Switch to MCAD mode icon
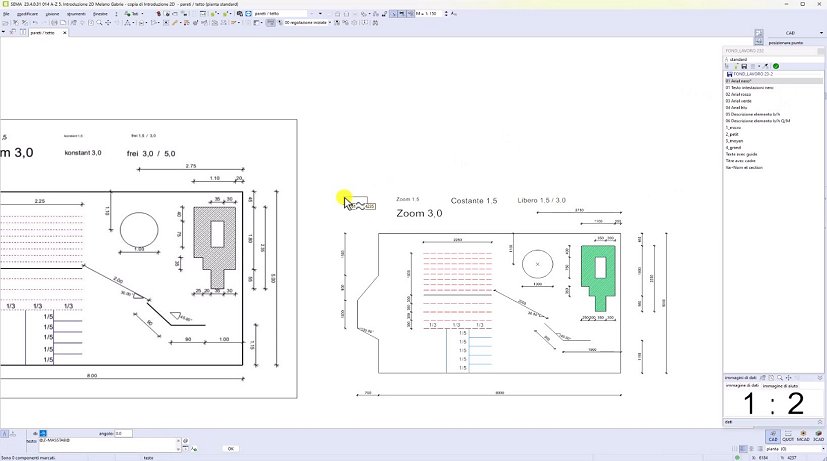827x461 pixels. pos(803,436)
